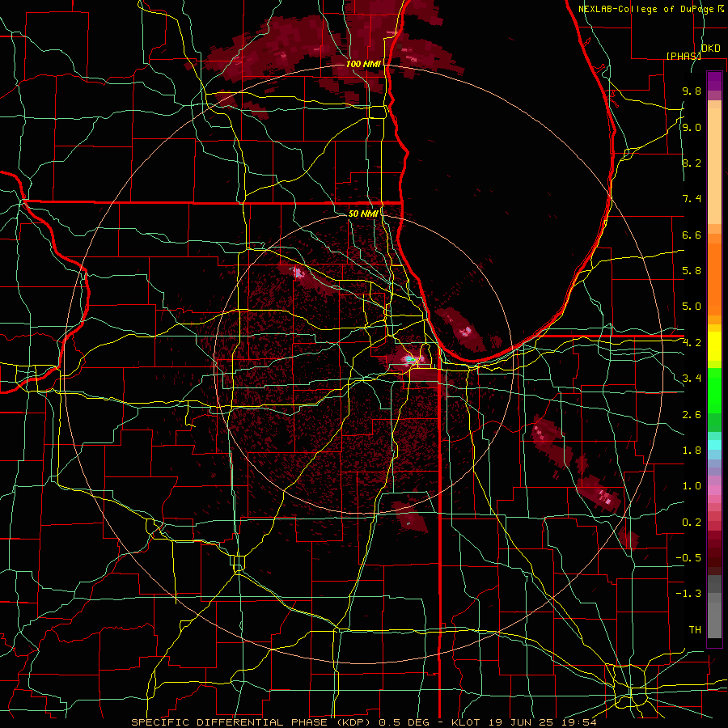Viewport: 728px width, 728px height.
Task: Click the cyan high-KDP core near the radar center
Action: click(409, 359)
